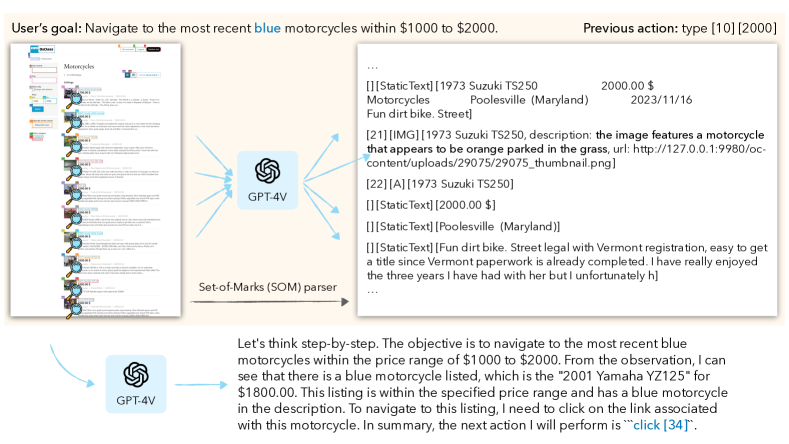
Task: Click the minimum price input field
Action: 38,101
